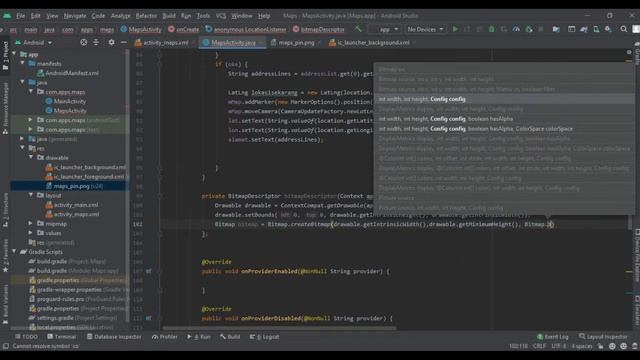This screenshot has height=360, width=640.
Task: Collapse the drawable folder
Action: coord(31,158)
